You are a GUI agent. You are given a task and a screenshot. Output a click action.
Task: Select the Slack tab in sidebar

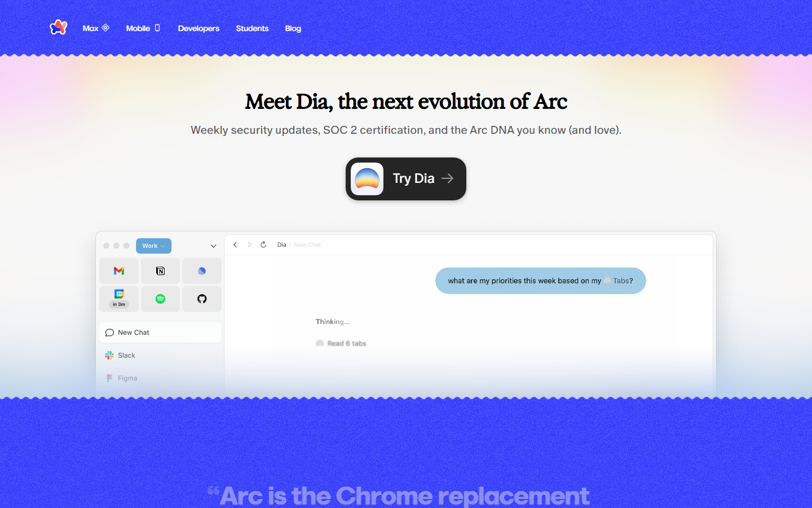pos(160,356)
